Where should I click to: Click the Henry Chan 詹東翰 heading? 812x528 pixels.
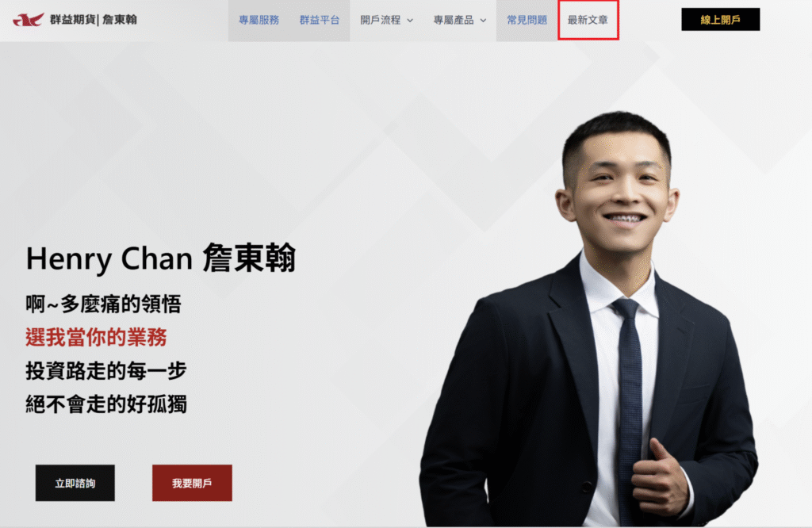point(161,258)
